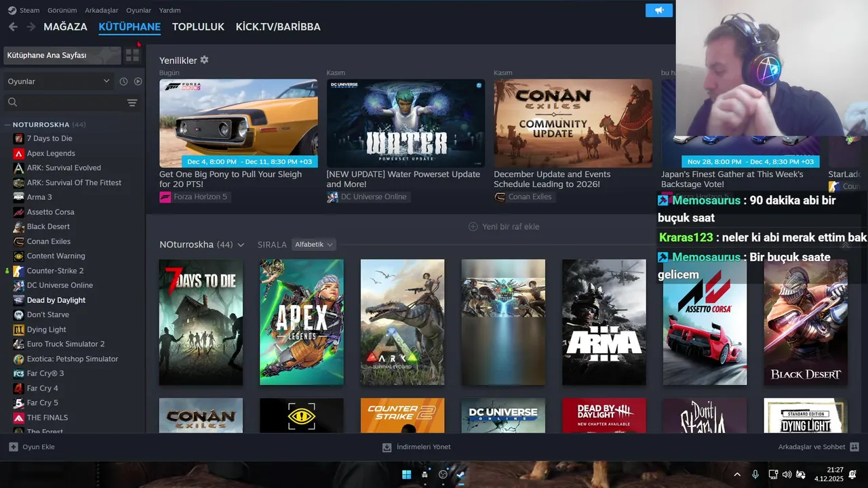Image resolution: width=868 pixels, height=488 pixels.
Task: Click Oyun Ekle button
Action: 32,447
